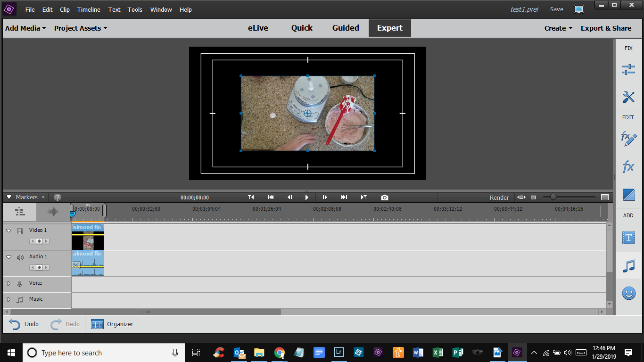644x362 pixels.
Task: Open the Effects fx icon
Action: pos(628,166)
